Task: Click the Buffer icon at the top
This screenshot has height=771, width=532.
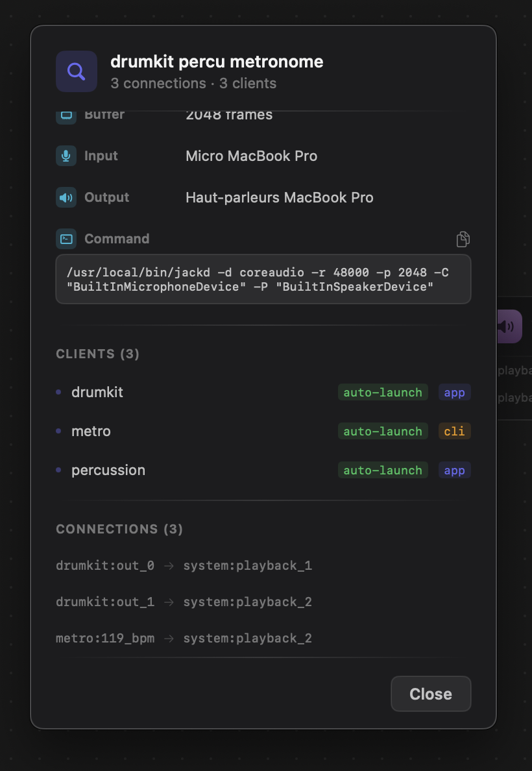Action: click(x=66, y=116)
